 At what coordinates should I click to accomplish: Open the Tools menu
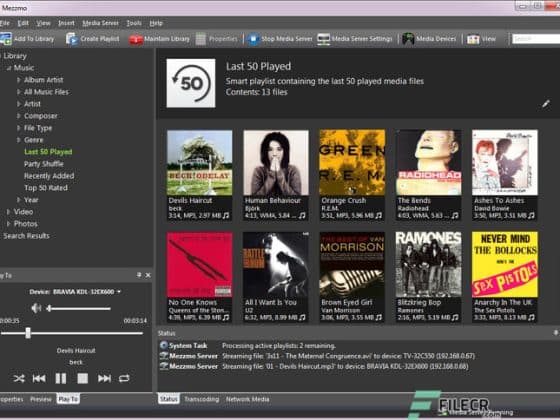(x=134, y=23)
